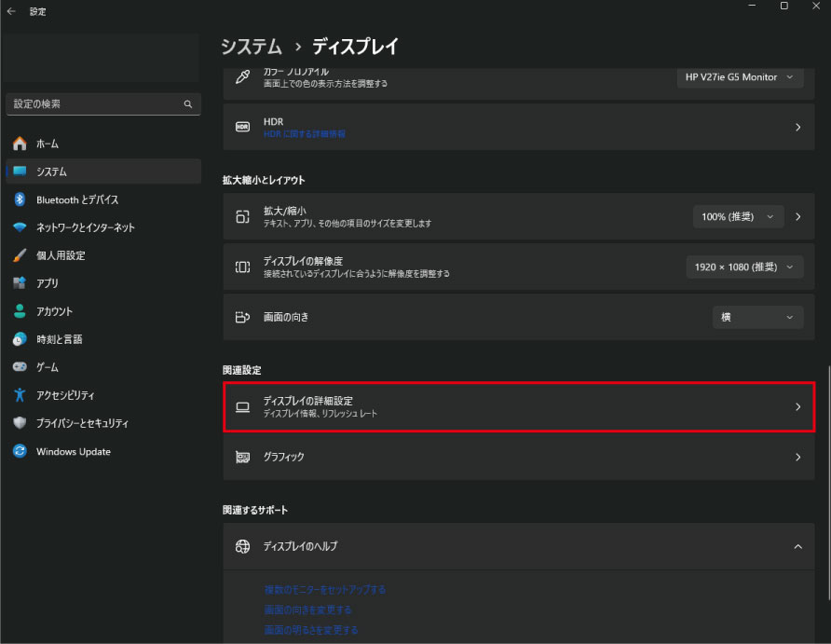Select ホーム in the sidebar
The height and width of the screenshot is (644, 831).
[x=48, y=144]
